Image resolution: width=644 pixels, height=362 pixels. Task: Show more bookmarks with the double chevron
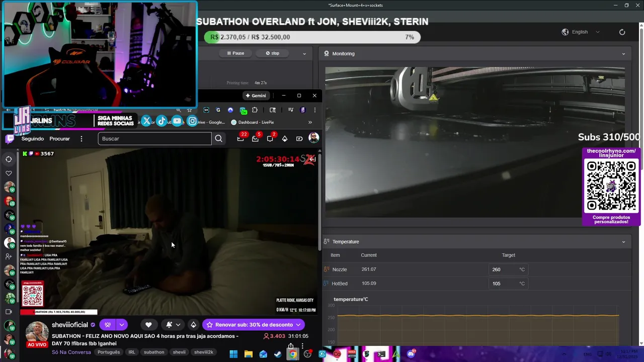pyautogui.click(x=310, y=122)
